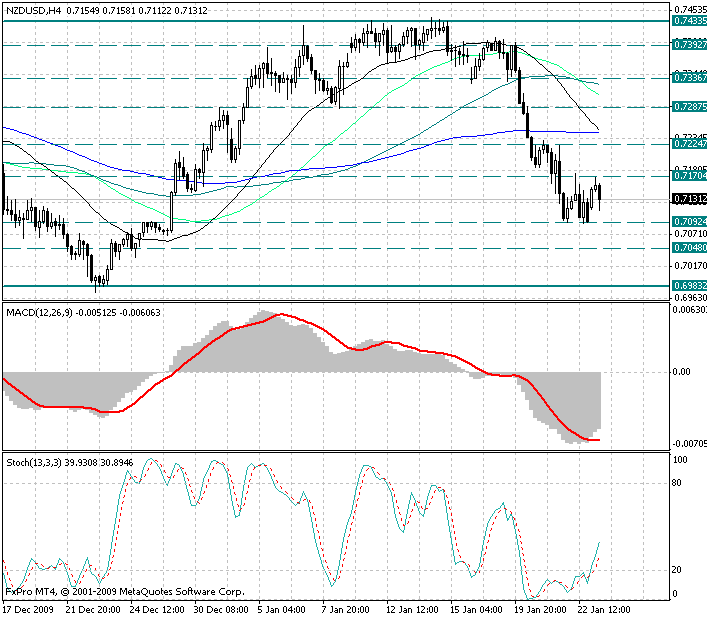
Task: Click the NZDUSD,H4 chart title
Action: [x=33, y=10]
